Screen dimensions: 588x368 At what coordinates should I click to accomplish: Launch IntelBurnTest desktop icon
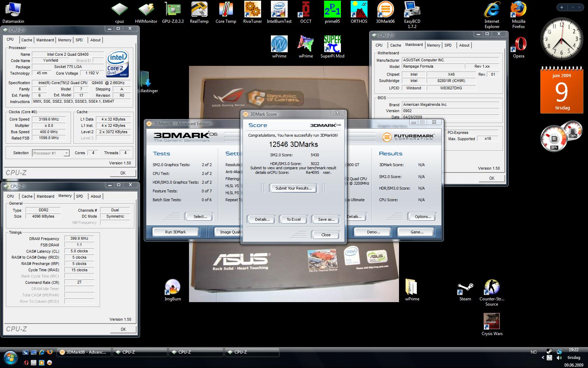point(279,13)
